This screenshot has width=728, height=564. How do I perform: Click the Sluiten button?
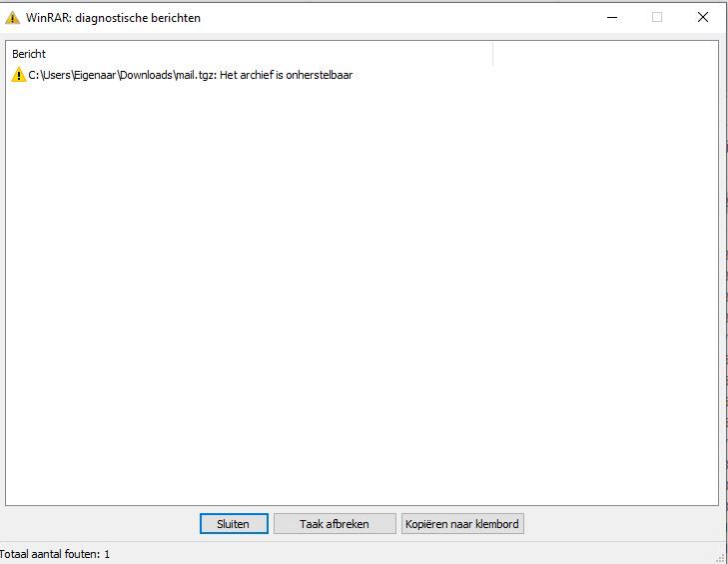click(x=234, y=524)
